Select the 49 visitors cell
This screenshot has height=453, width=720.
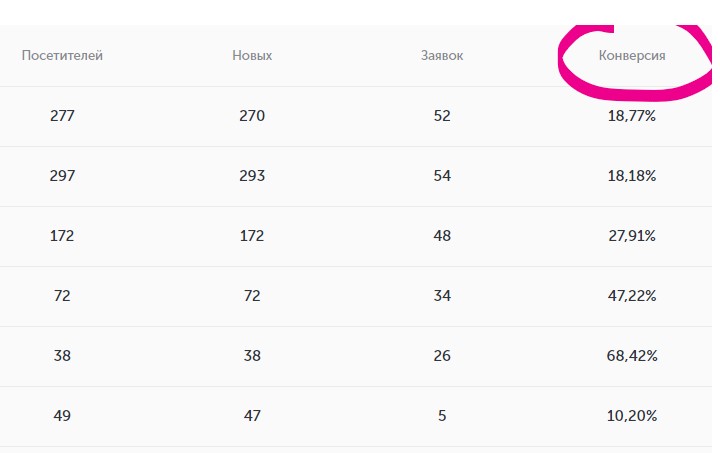coord(62,416)
